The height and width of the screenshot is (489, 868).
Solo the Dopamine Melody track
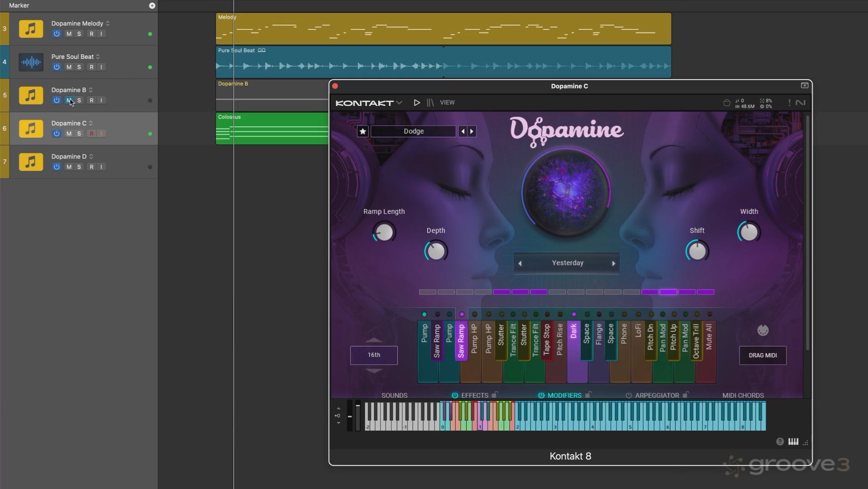pyautogui.click(x=79, y=34)
